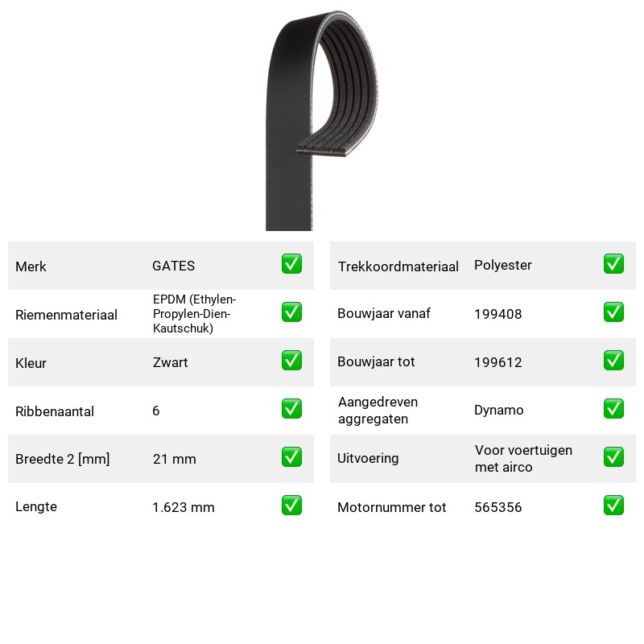
Task: Click the GATES belt product image
Action: point(321,120)
